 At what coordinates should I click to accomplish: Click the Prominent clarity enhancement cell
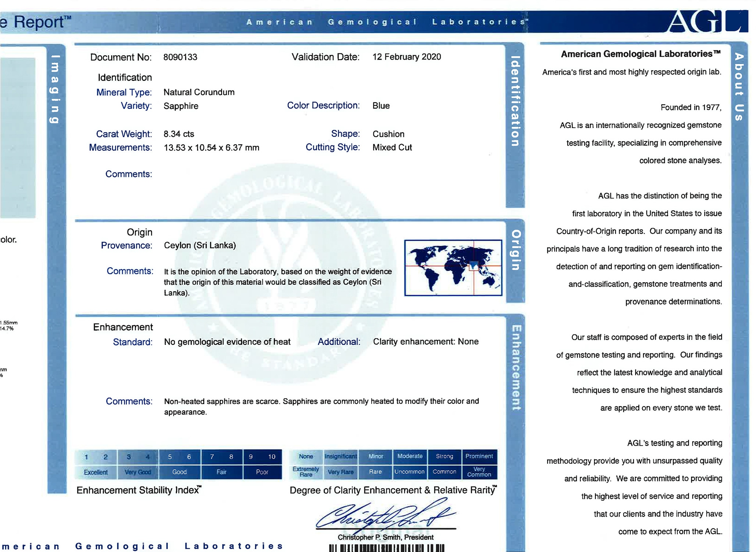click(479, 456)
